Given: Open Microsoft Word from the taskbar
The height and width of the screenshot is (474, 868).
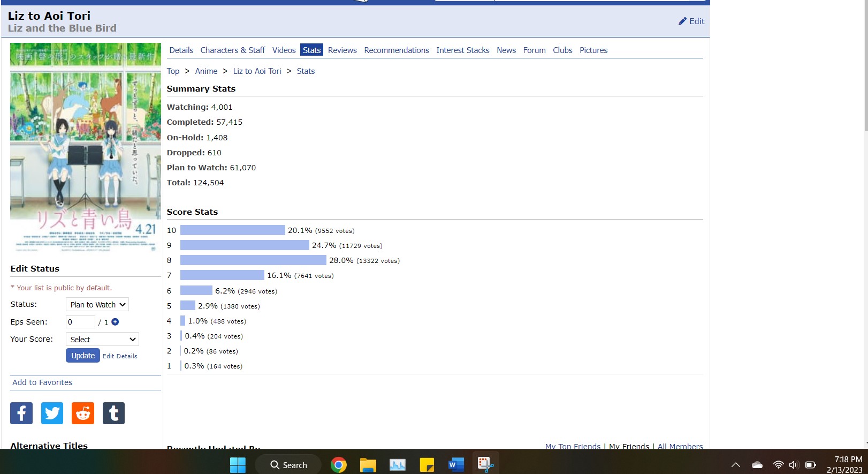Looking at the screenshot, I should click(x=456, y=464).
